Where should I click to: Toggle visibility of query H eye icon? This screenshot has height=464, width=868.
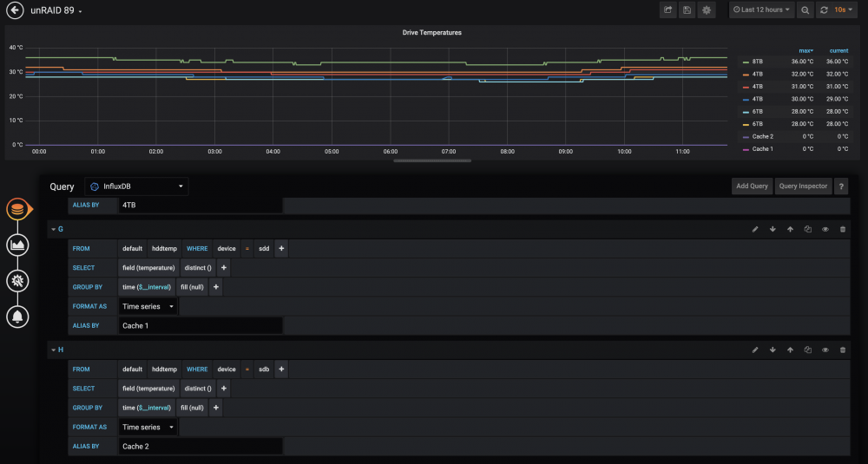click(x=825, y=350)
